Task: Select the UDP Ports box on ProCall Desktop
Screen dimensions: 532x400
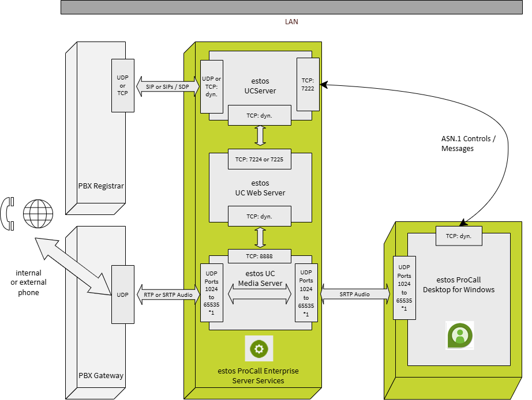Action: [404, 288]
